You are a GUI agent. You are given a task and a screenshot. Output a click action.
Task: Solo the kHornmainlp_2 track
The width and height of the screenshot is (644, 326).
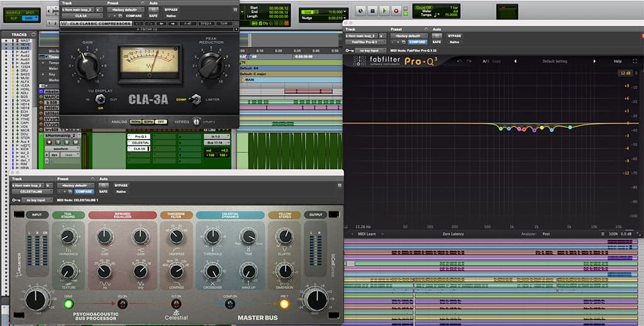click(x=67, y=142)
